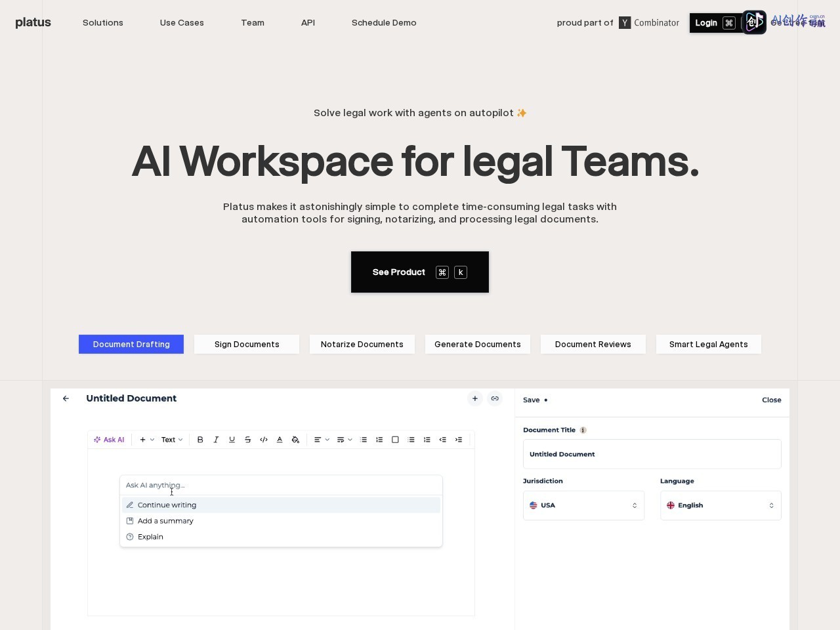This screenshot has height=630, width=840.
Task: Open the Jurisdiction USA selector
Action: coord(583,505)
